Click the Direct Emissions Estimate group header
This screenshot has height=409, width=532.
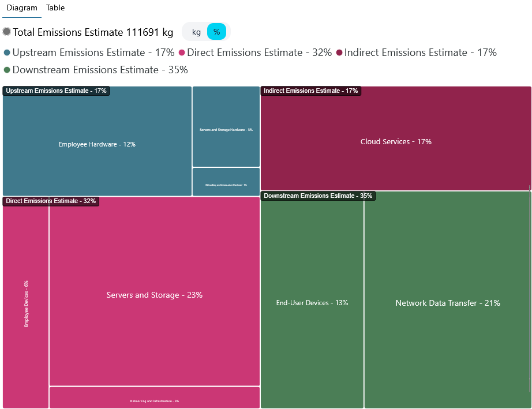point(51,201)
